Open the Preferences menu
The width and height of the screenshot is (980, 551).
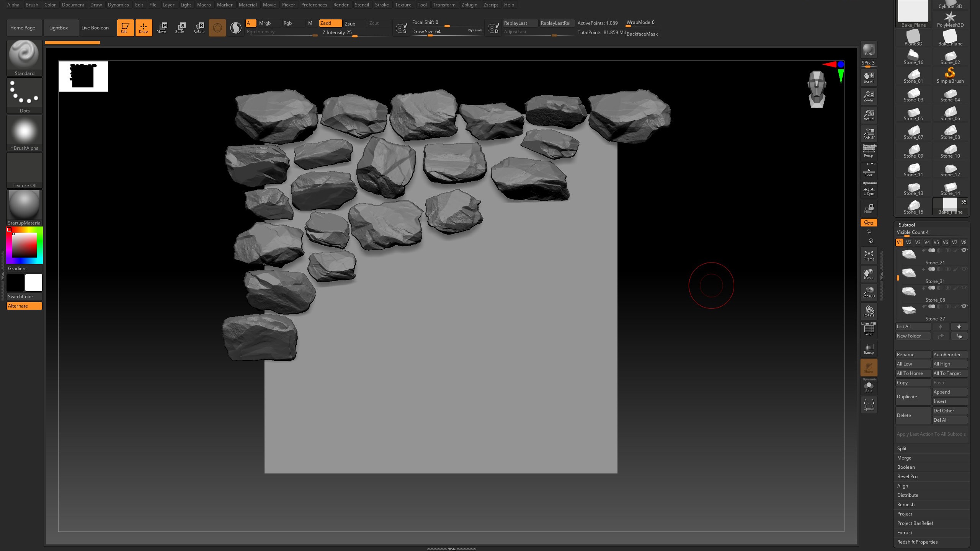click(x=314, y=5)
